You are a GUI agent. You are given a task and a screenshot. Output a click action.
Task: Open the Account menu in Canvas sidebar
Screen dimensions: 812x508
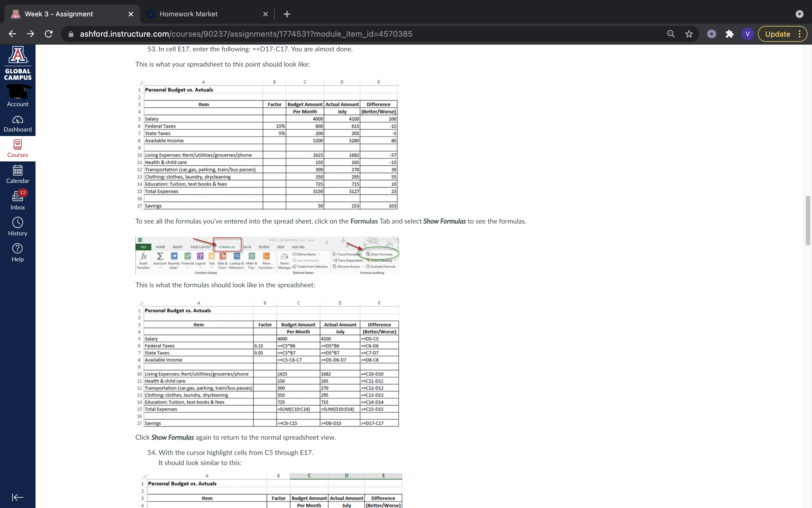pyautogui.click(x=18, y=96)
